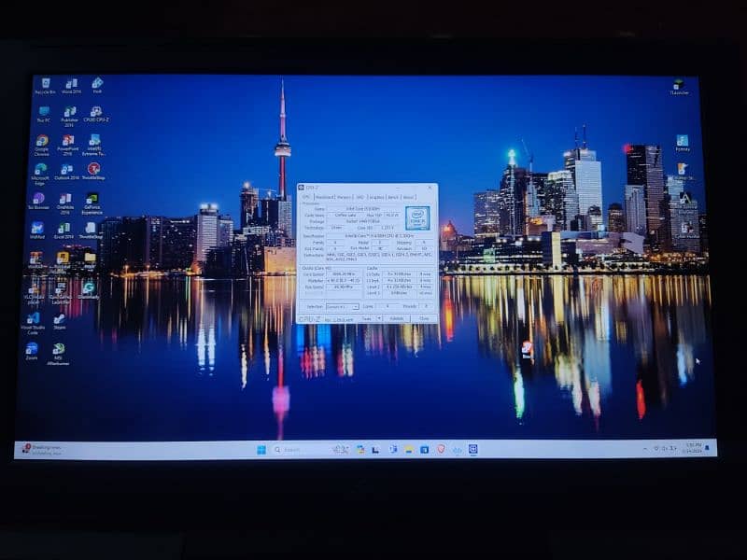Viewport: 747px width, 560px height.
Task: Show hidden system tray icons
Action: (x=645, y=449)
